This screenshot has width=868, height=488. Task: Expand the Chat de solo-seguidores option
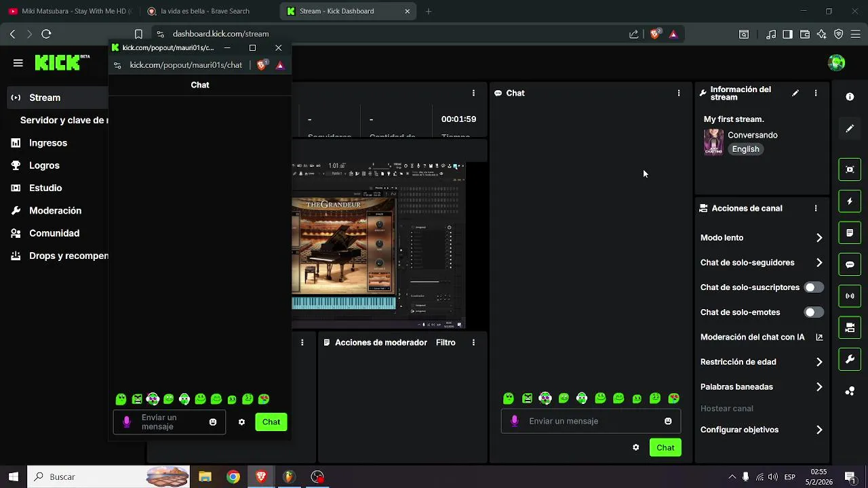click(762, 262)
